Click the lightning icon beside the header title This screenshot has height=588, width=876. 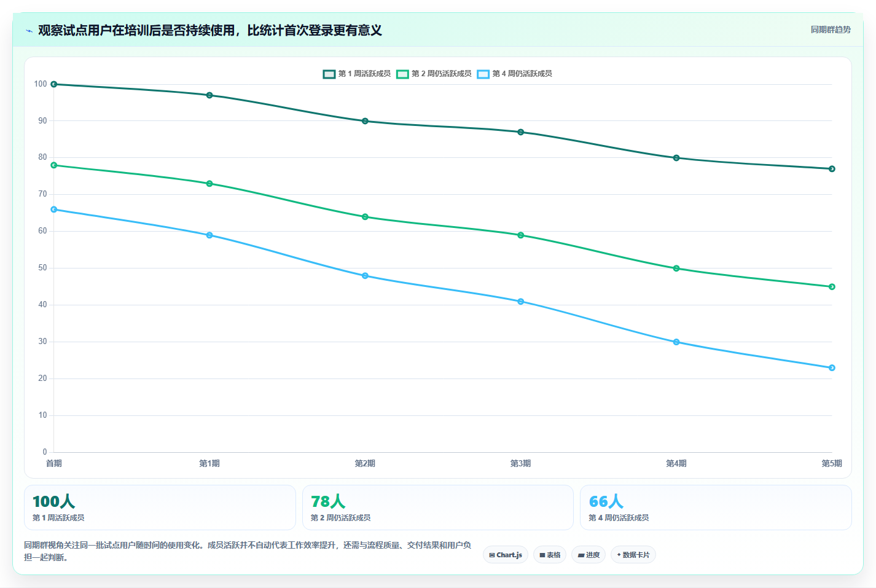click(29, 31)
